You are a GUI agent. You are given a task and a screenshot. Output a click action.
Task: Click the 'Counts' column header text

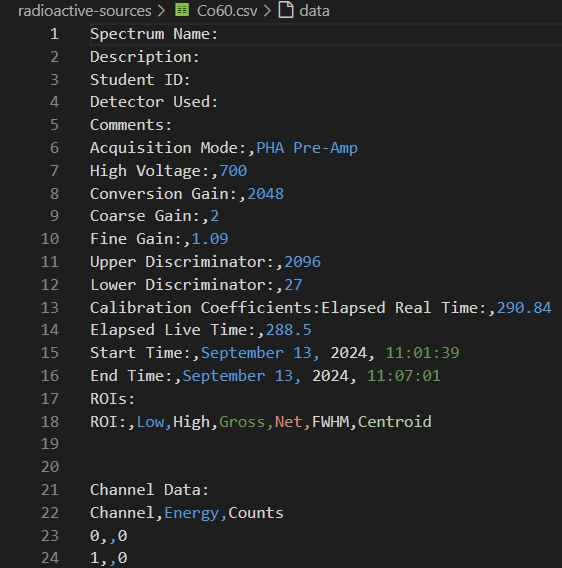(256, 513)
